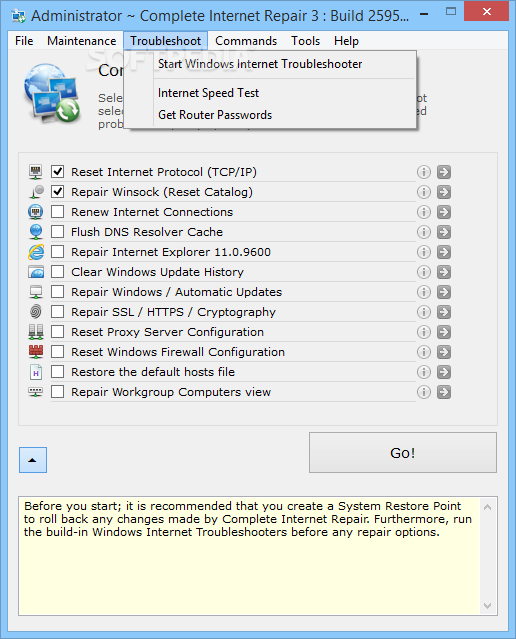The width and height of the screenshot is (516, 639).
Task: Show info for Repair SSL / HTTPS / Cryptography
Action: click(423, 312)
